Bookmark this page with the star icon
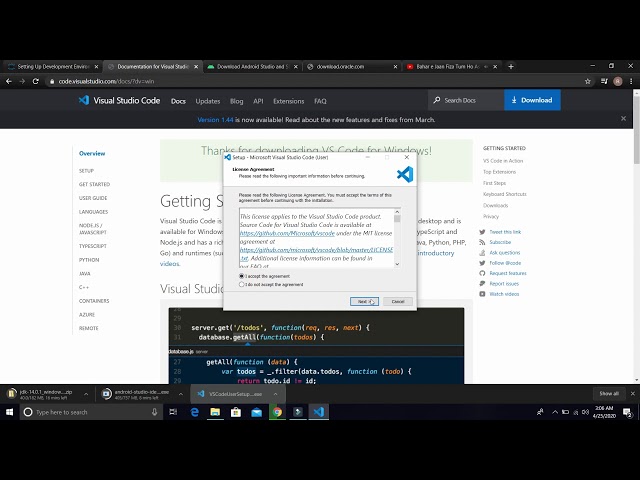This screenshot has width=640, height=480. (588, 81)
